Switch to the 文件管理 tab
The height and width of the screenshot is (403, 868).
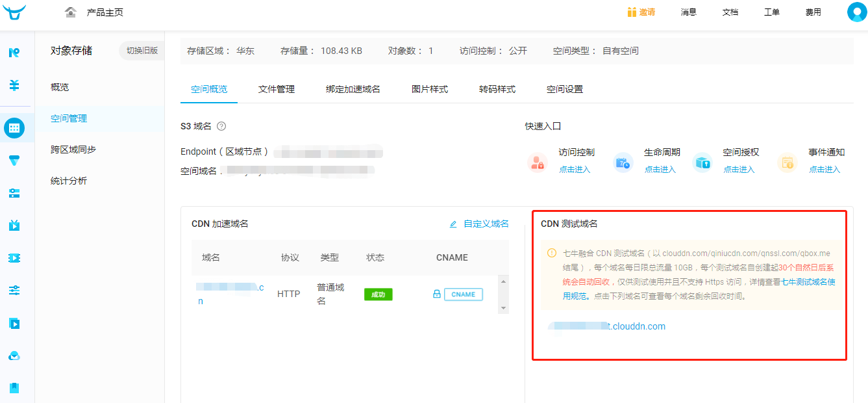click(x=277, y=89)
